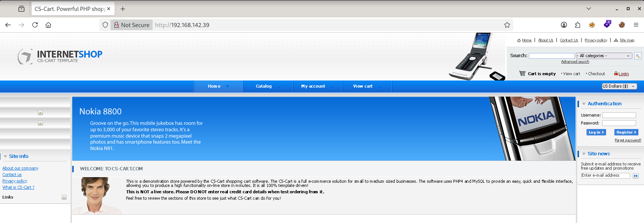Viewport: 644px width, 223px height.
Task: Click the top Home link
Action: coord(526,40)
